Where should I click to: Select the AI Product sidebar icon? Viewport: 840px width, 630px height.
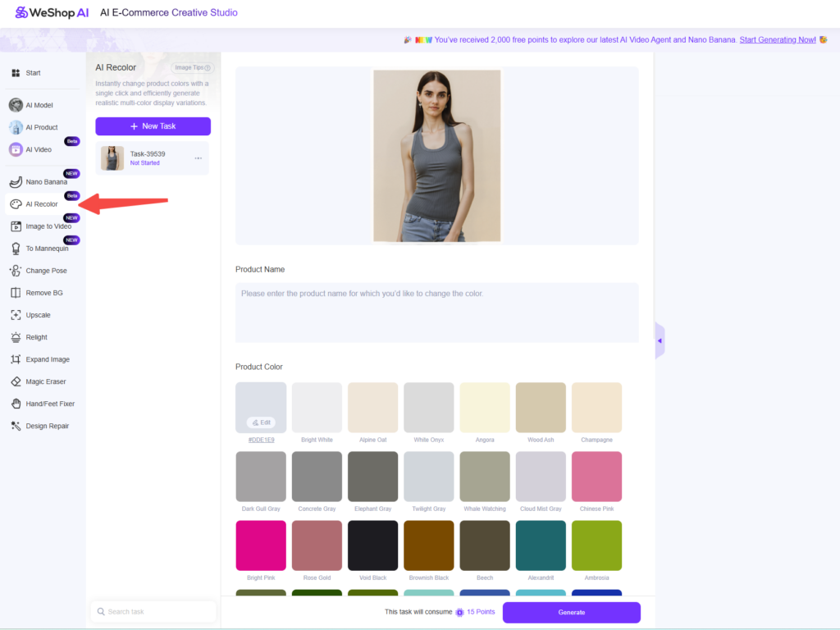(16, 127)
